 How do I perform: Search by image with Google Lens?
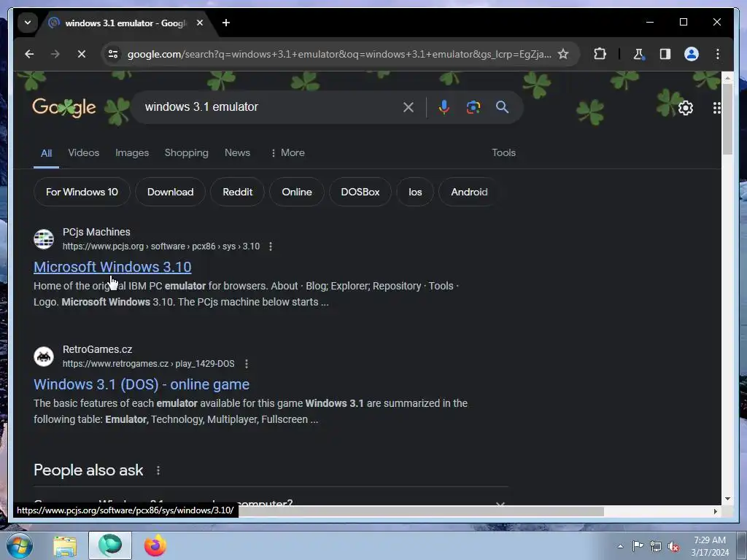coord(473,107)
